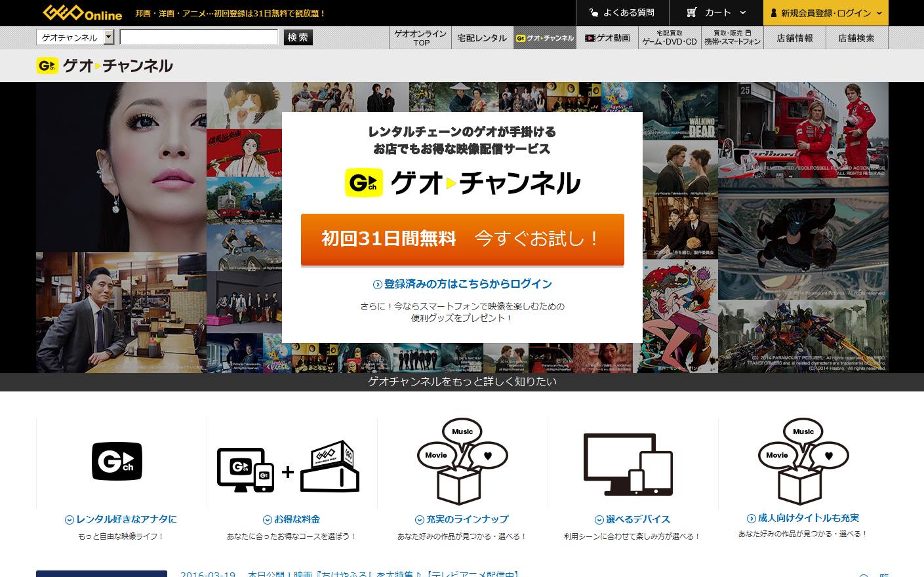Click the black Gch TV icon

pyautogui.click(x=117, y=461)
